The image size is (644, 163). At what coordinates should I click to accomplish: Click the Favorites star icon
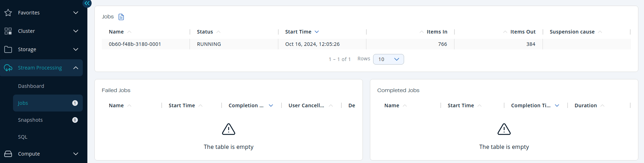(x=8, y=13)
